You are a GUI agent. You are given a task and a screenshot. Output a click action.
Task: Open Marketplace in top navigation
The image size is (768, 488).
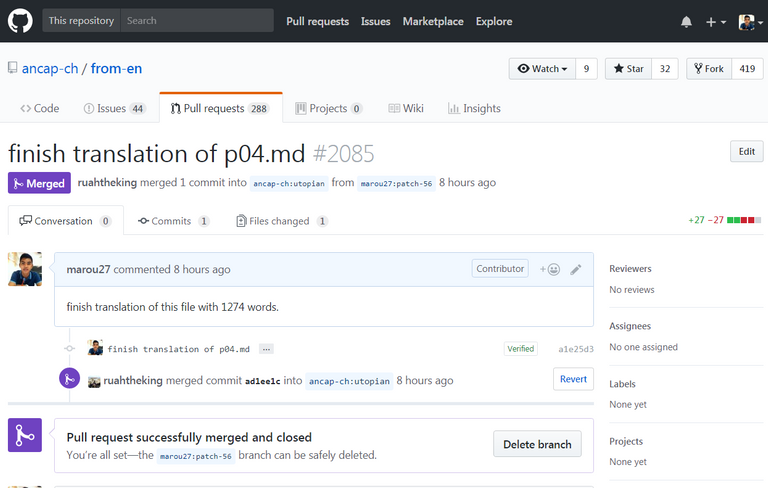433,22
